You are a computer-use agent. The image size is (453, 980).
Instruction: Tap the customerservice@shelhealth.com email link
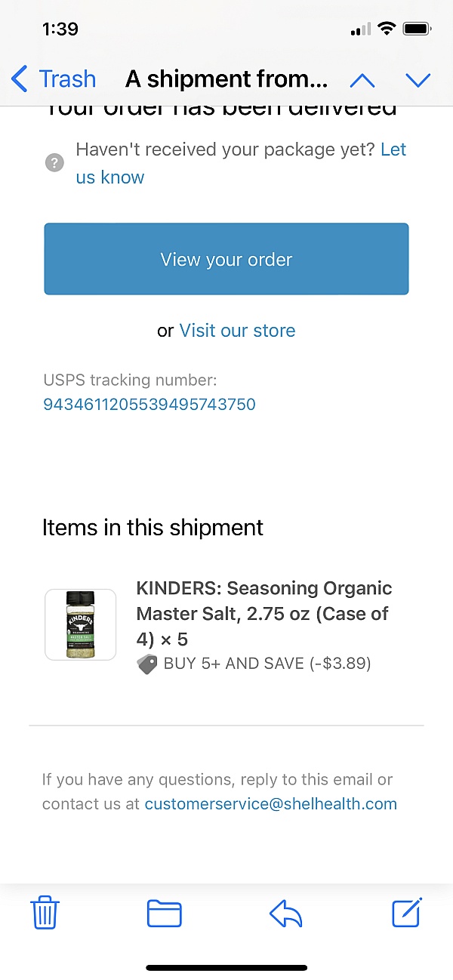coord(270,803)
